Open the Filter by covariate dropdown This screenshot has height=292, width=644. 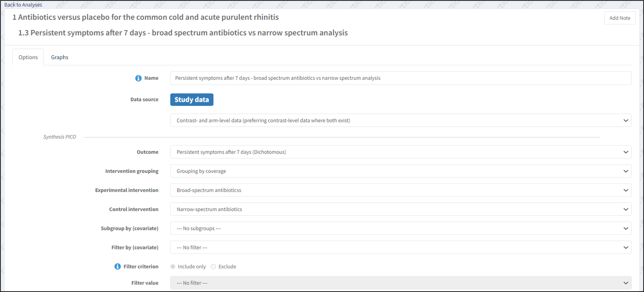click(400, 247)
